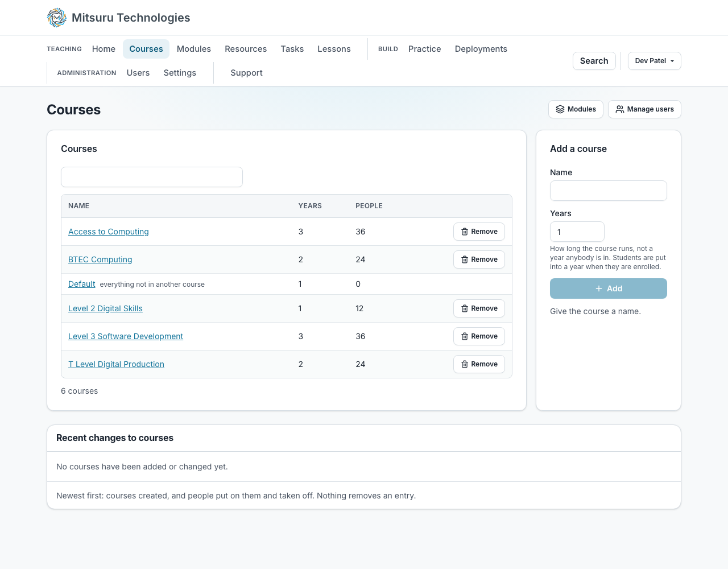728x569 pixels.
Task: Click trash icon for Level 3 Software Development
Action: click(465, 336)
